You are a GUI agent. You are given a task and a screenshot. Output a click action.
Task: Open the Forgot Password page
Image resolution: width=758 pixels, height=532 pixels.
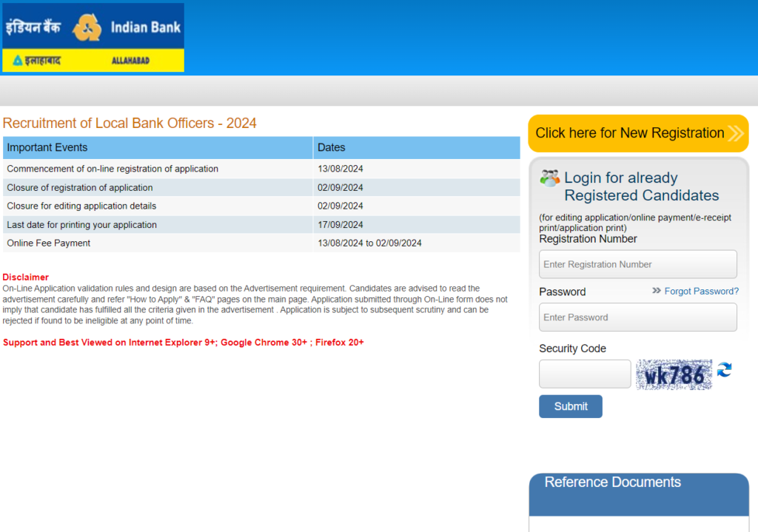click(700, 292)
